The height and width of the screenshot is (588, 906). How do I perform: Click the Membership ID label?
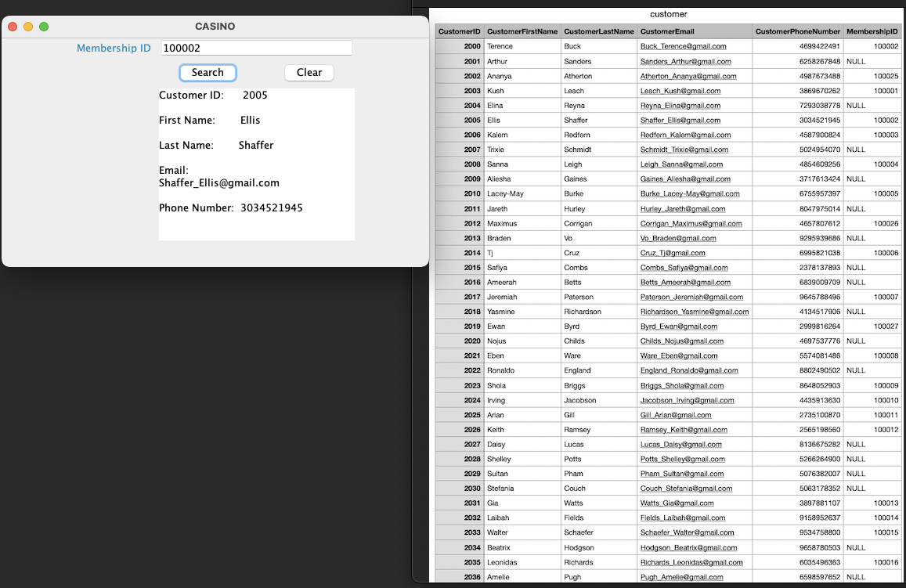(114, 48)
